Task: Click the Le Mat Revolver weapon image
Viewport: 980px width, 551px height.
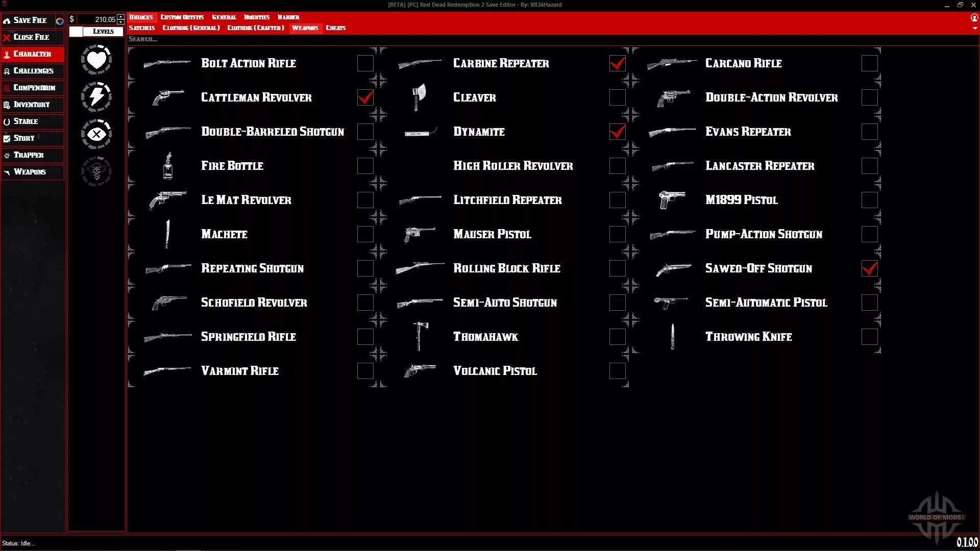Action: (167, 200)
